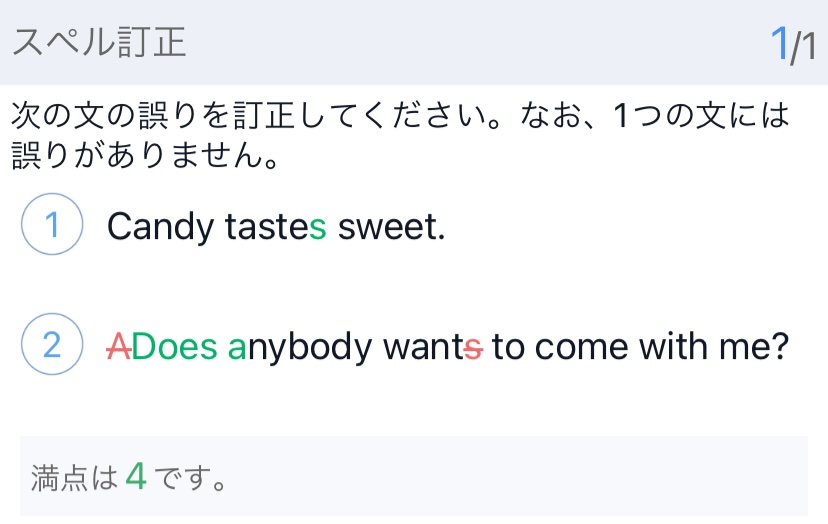Viewport: 828px width, 524px height.
Task: Click the circled number 1 icon
Action: [x=51, y=226]
